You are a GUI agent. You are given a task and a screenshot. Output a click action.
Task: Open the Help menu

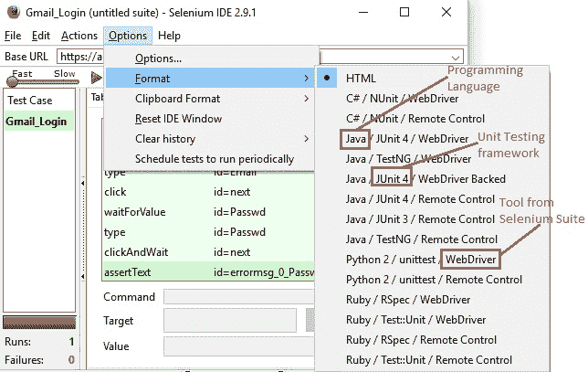[x=169, y=36]
